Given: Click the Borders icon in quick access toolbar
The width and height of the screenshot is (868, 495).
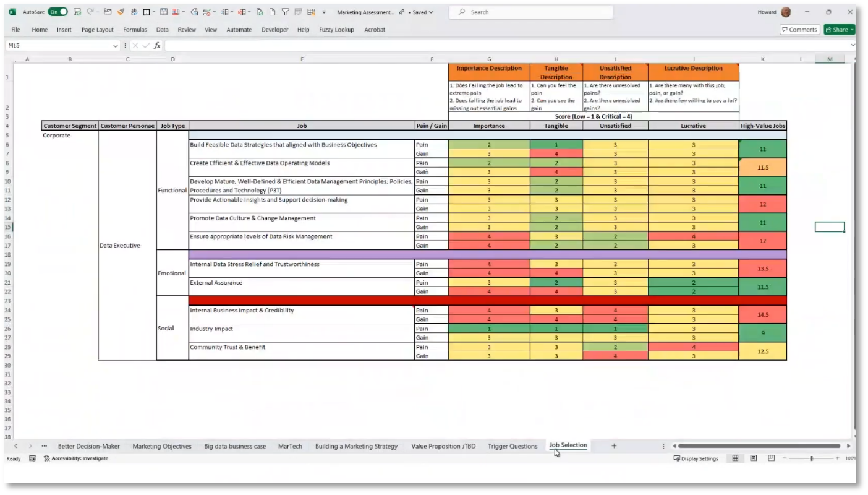Looking at the screenshot, I should [x=147, y=12].
